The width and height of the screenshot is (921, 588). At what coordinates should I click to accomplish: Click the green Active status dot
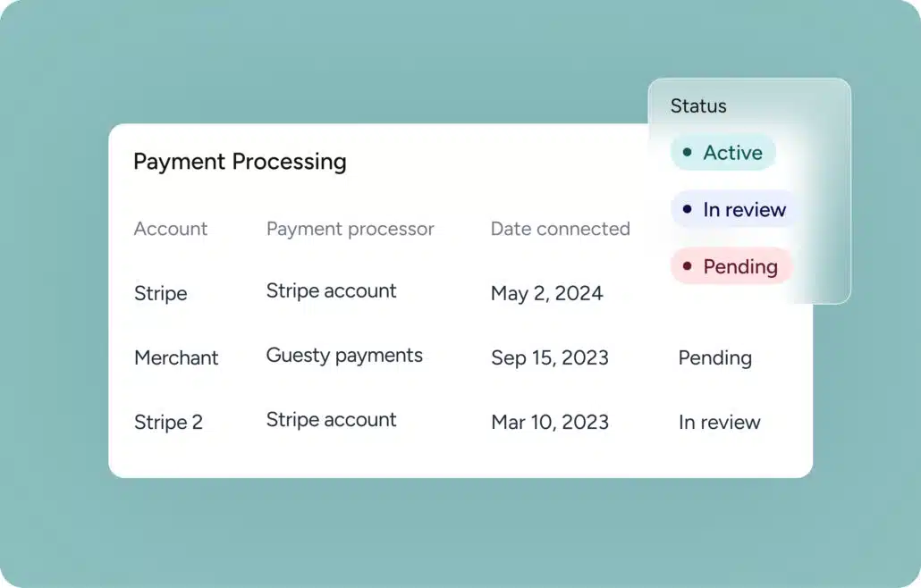[x=687, y=153]
